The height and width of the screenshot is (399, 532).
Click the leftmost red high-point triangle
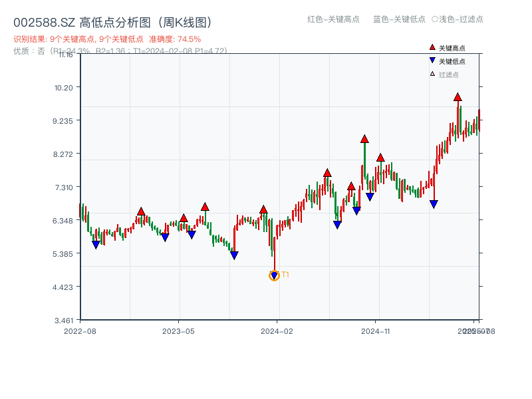tap(141, 211)
